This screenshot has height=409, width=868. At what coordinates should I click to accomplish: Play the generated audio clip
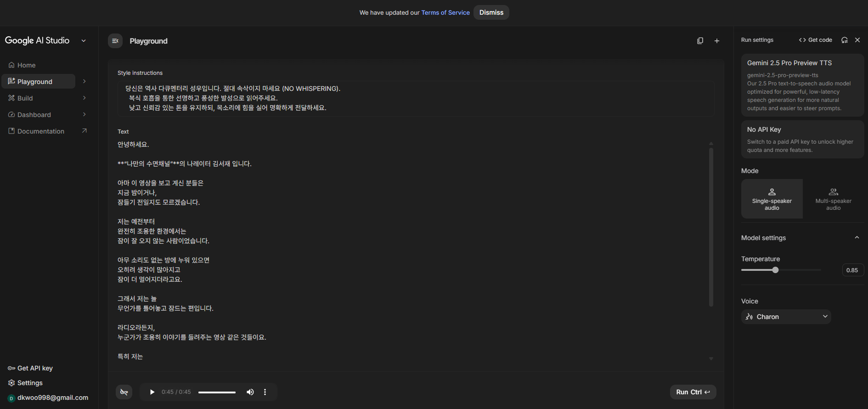[152, 392]
